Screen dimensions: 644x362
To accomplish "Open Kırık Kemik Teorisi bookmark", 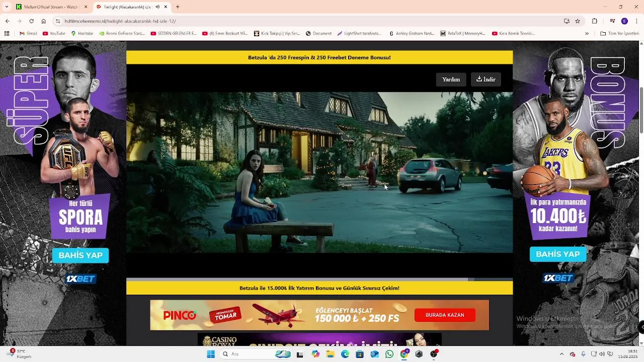I will pos(514,34).
